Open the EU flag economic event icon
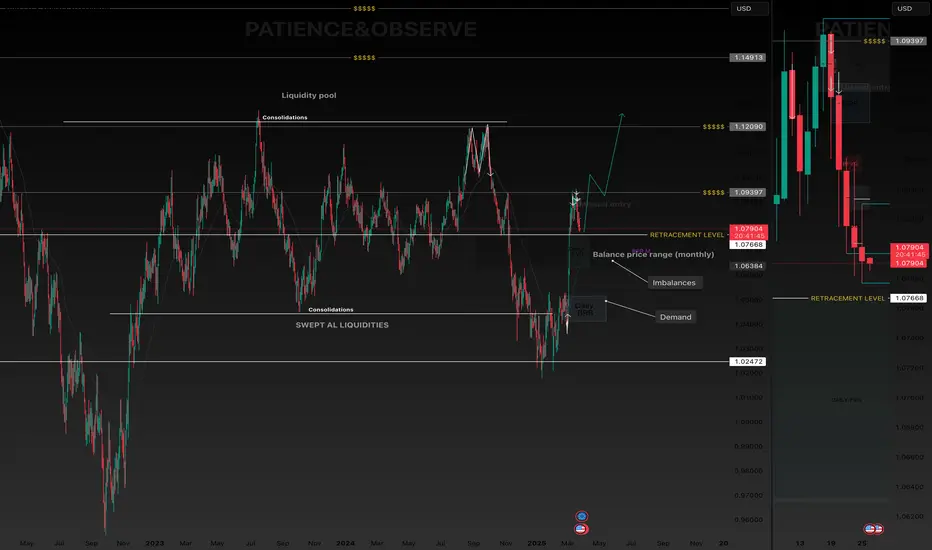932x550 pixels. (x=581, y=516)
